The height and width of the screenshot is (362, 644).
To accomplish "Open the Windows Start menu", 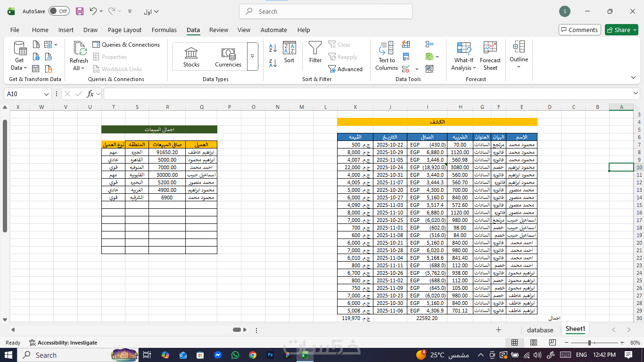I will pyautogui.click(x=9, y=355).
